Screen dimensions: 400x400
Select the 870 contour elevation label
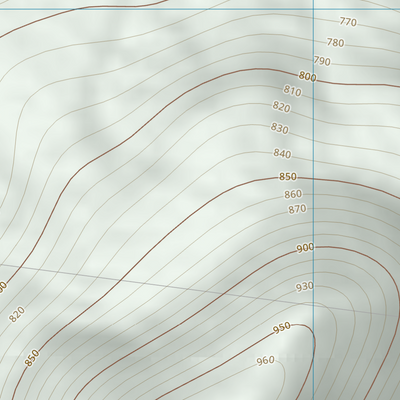pyautogui.click(x=297, y=209)
